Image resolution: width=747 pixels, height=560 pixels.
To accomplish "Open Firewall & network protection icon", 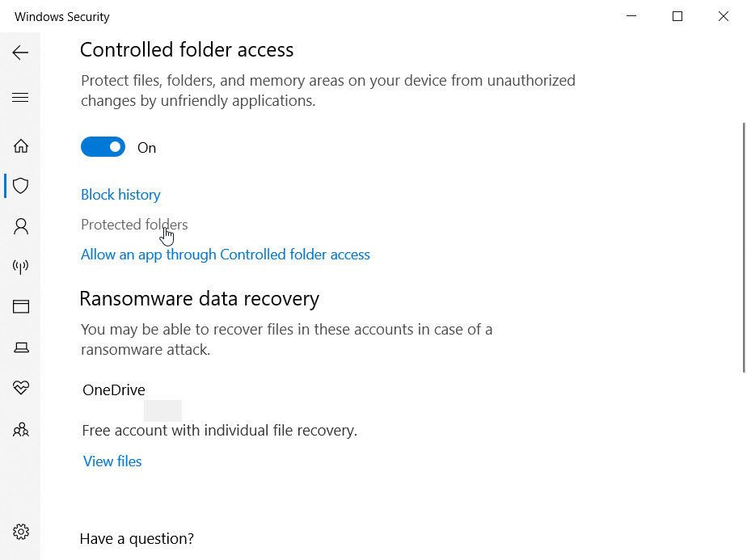I will tap(21, 267).
